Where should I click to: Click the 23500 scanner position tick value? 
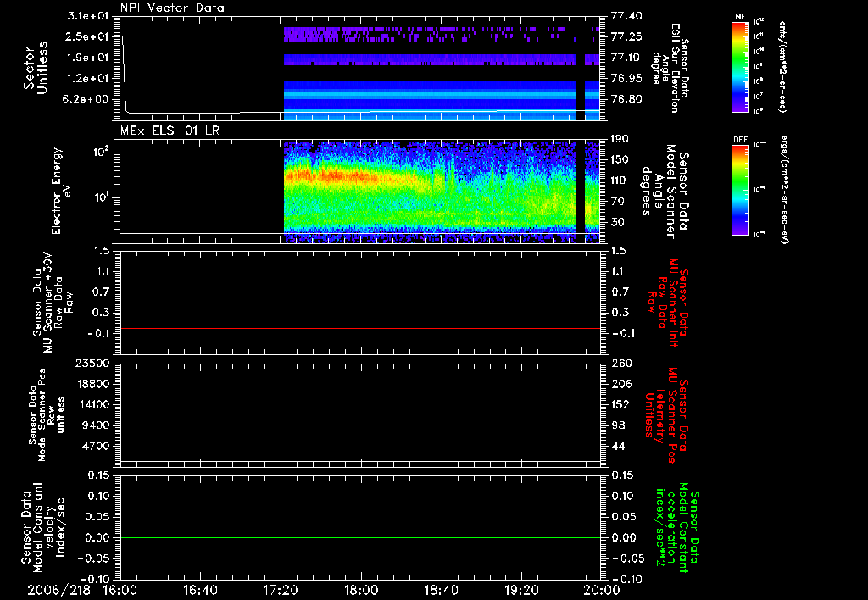click(93, 363)
